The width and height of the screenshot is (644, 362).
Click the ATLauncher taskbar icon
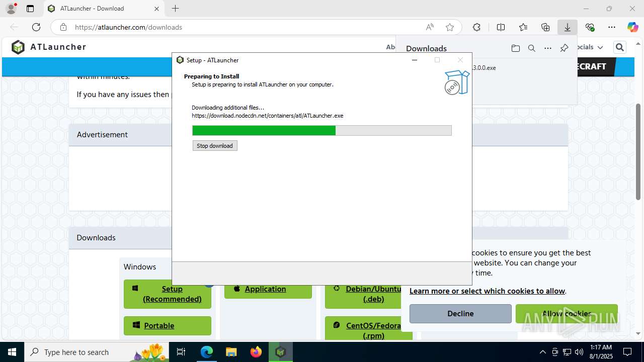pyautogui.click(x=280, y=352)
